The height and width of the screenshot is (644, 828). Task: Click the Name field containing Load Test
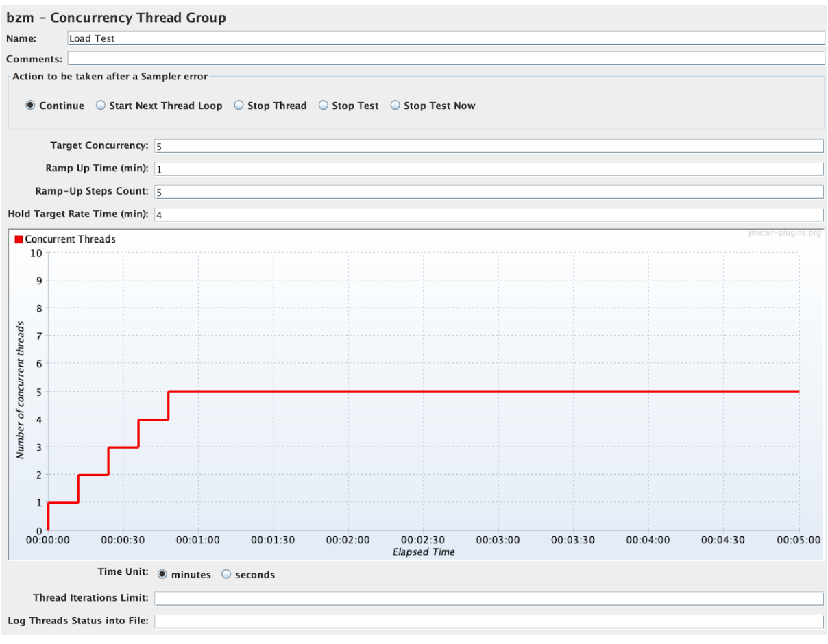tap(446, 38)
